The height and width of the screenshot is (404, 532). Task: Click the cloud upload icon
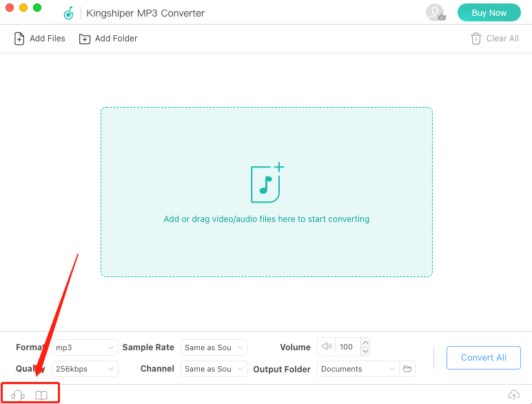(x=513, y=394)
